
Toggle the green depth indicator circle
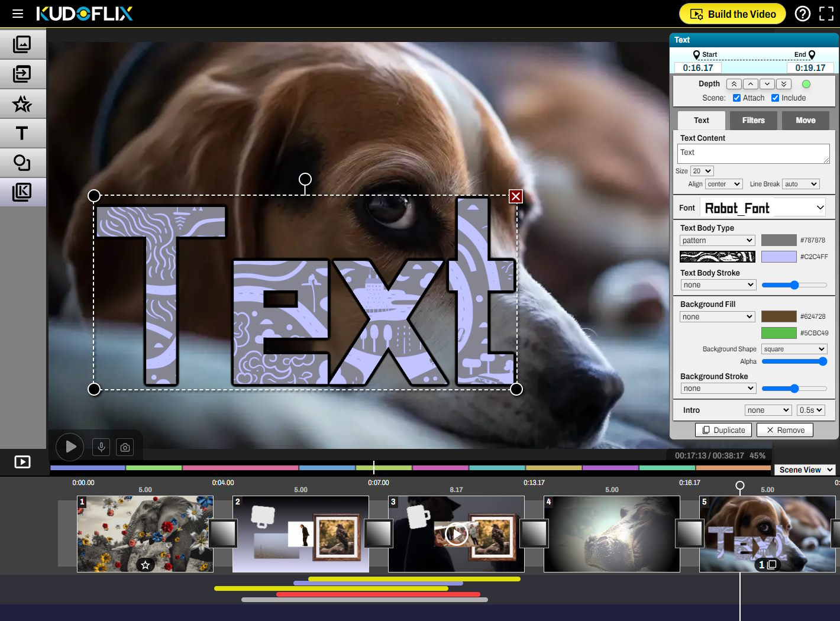tap(806, 84)
